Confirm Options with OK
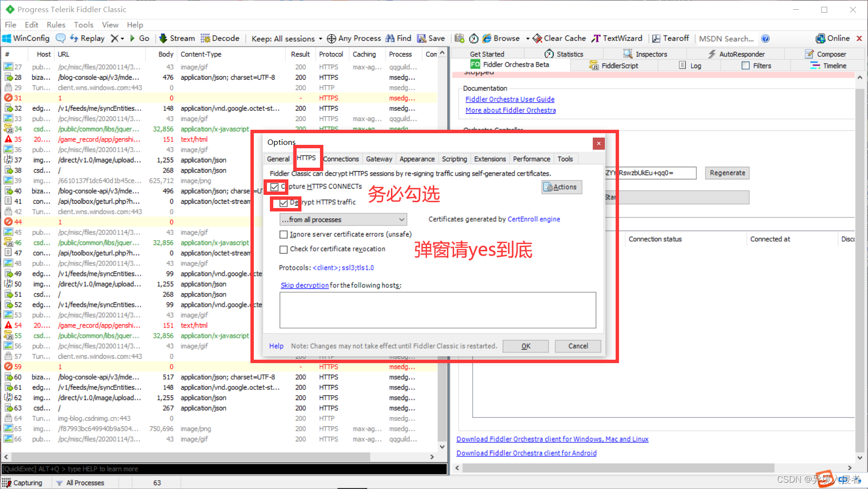Viewport: 868px width, 489px height. pyautogui.click(x=526, y=346)
